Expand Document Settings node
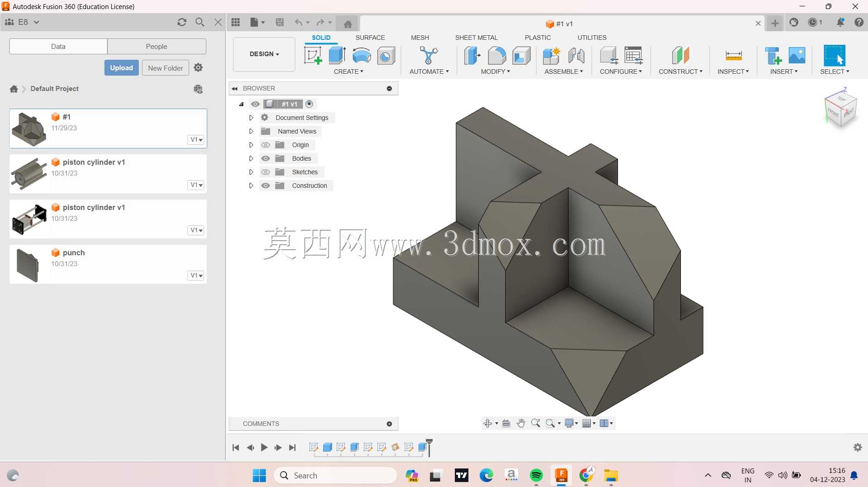 click(x=251, y=118)
